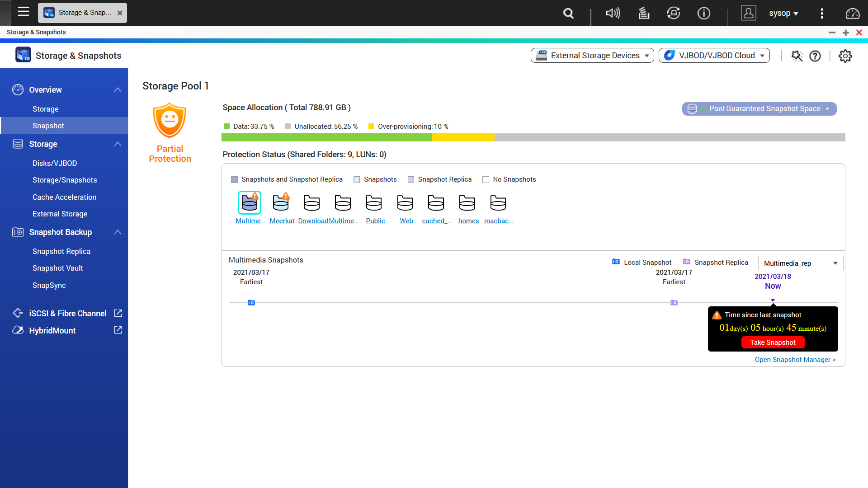
Task: Toggle the No Snapshots legend checkbox
Action: click(x=486, y=180)
